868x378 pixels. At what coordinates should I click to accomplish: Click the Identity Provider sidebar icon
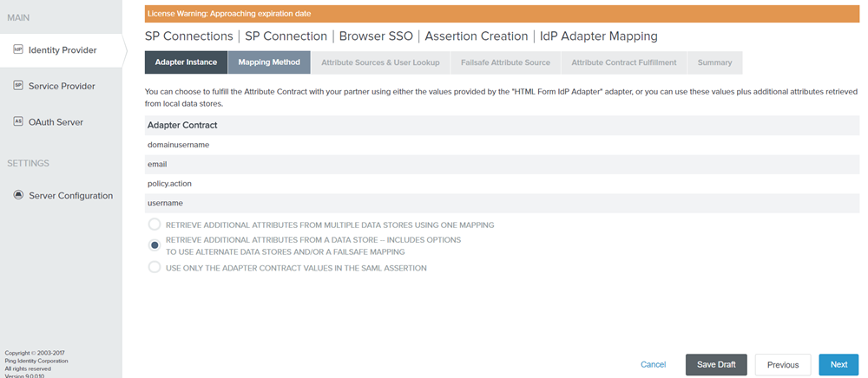click(18, 50)
